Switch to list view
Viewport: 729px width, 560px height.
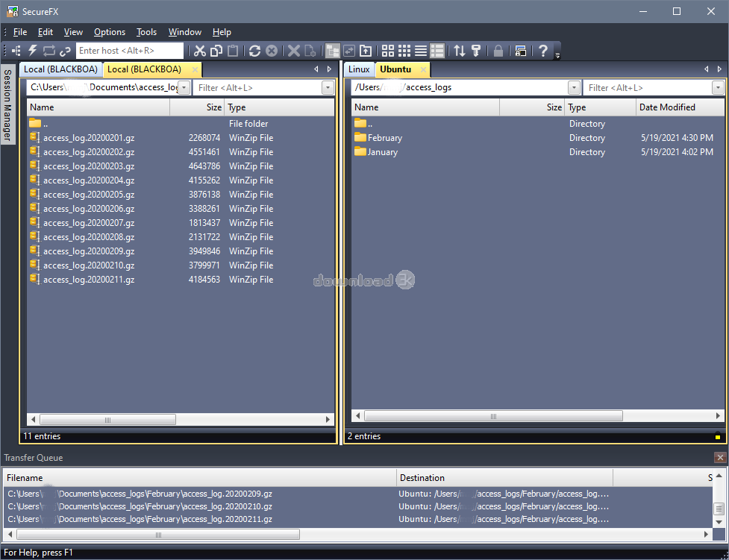pyautogui.click(x=421, y=51)
